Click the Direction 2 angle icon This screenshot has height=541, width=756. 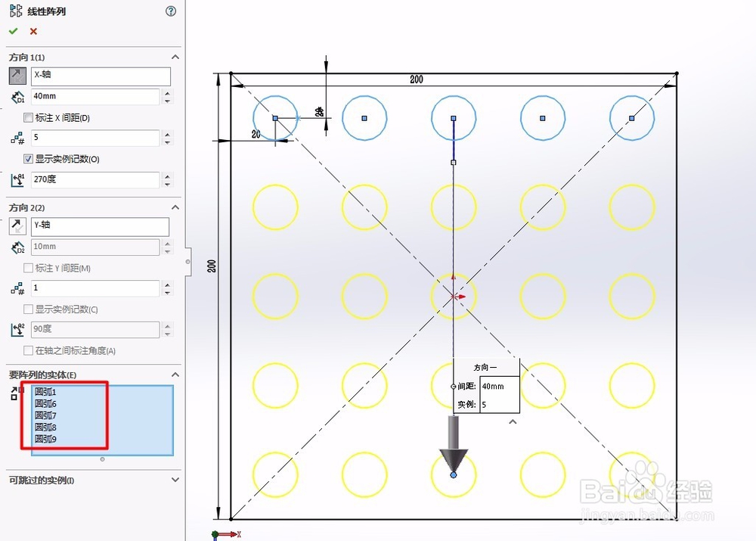click(x=18, y=330)
